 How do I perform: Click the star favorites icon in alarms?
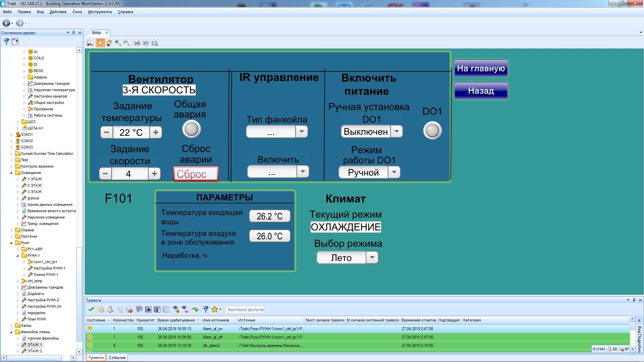coord(214,309)
